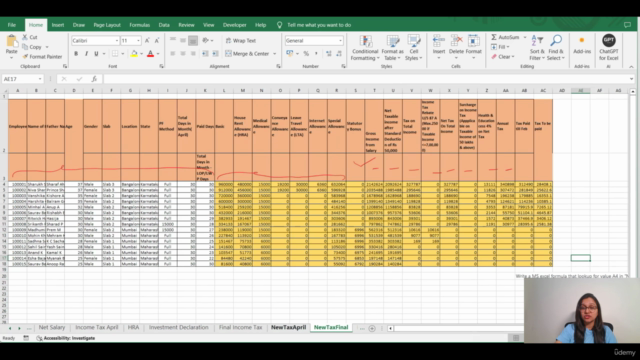Add a new sheet with plus icon

(372, 328)
